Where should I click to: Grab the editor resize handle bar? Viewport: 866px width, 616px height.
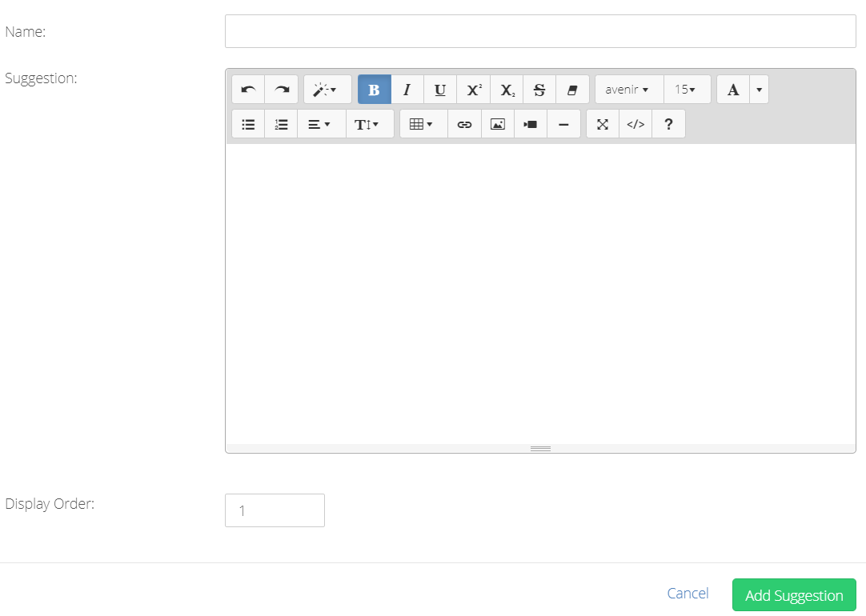tap(540, 448)
